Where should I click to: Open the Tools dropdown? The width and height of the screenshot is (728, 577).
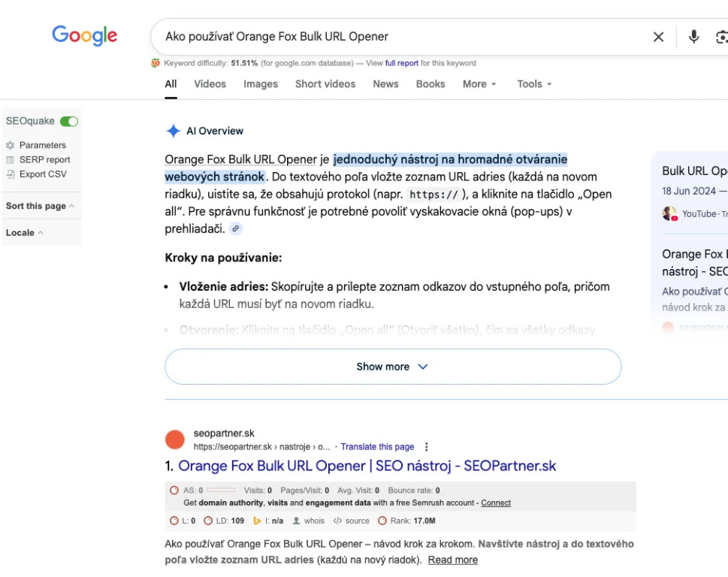pyautogui.click(x=534, y=84)
